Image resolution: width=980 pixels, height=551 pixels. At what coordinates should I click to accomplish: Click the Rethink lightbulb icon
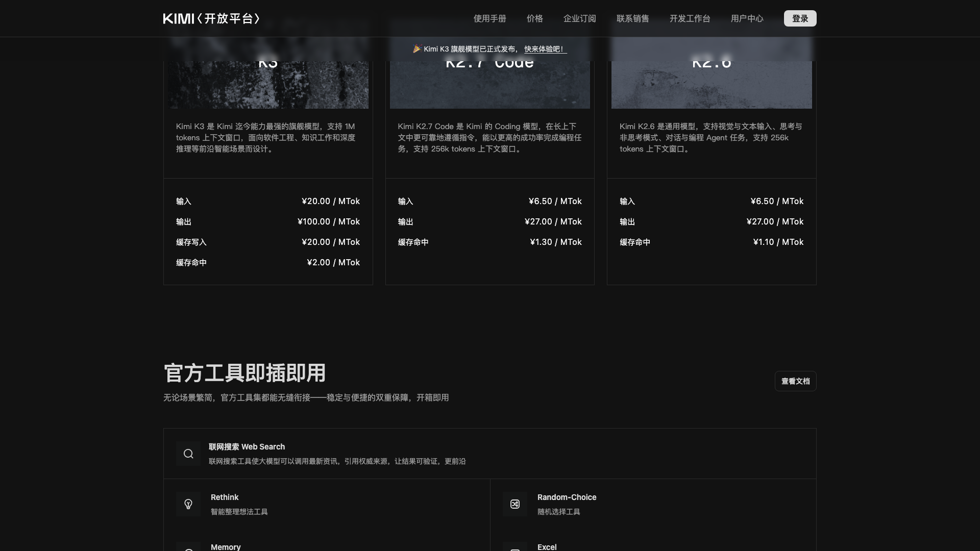(188, 504)
